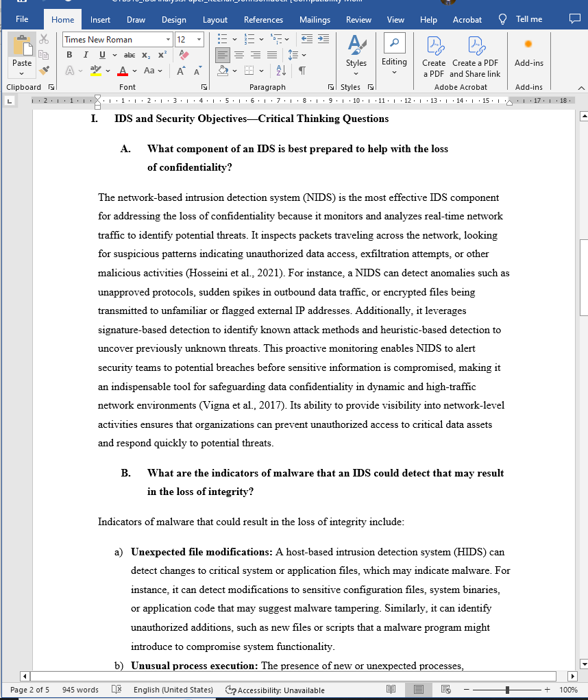Expand the Styles gallery dropdown
This screenshot has height=700, width=588.
[356, 73]
